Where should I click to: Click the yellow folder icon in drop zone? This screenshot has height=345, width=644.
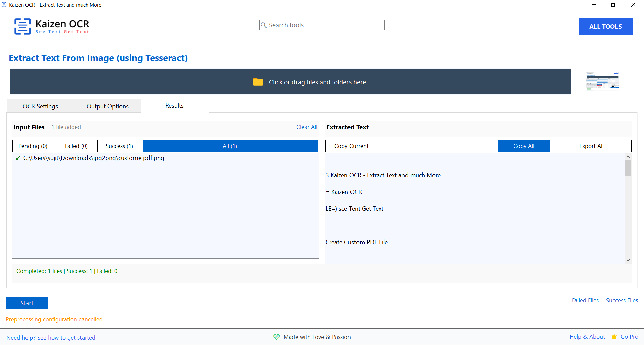(x=258, y=82)
